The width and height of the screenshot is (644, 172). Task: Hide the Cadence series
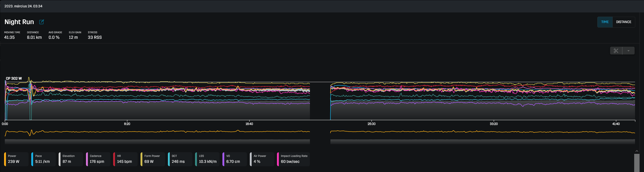(x=98, y=159)
